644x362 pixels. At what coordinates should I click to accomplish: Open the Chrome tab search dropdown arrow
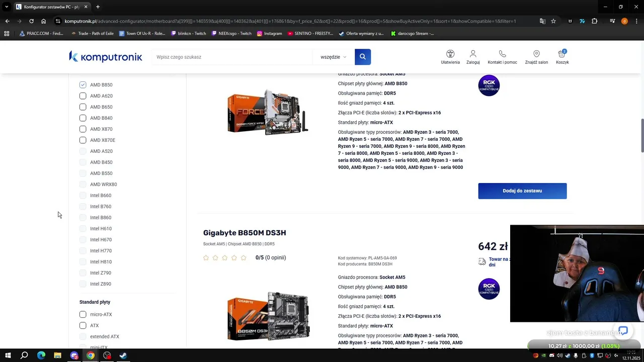tap(7, 7)
